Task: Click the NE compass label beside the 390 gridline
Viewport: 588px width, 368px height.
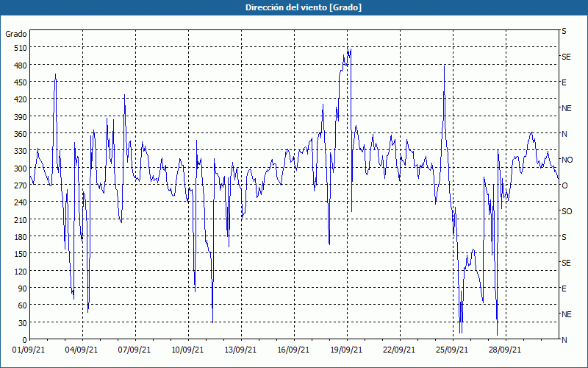Action: (566, 108)
